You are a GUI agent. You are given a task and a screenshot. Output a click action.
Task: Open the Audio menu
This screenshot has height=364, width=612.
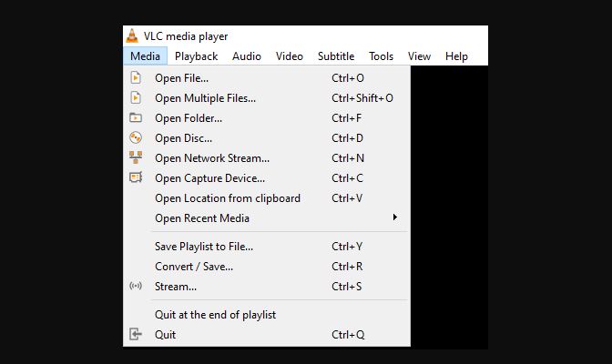[246, 56]
